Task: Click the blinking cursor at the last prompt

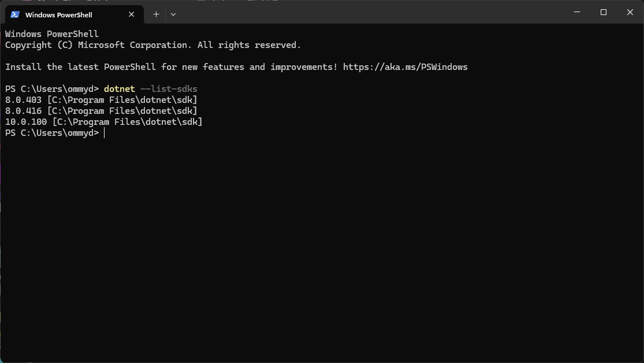Action: pos(105,133)
